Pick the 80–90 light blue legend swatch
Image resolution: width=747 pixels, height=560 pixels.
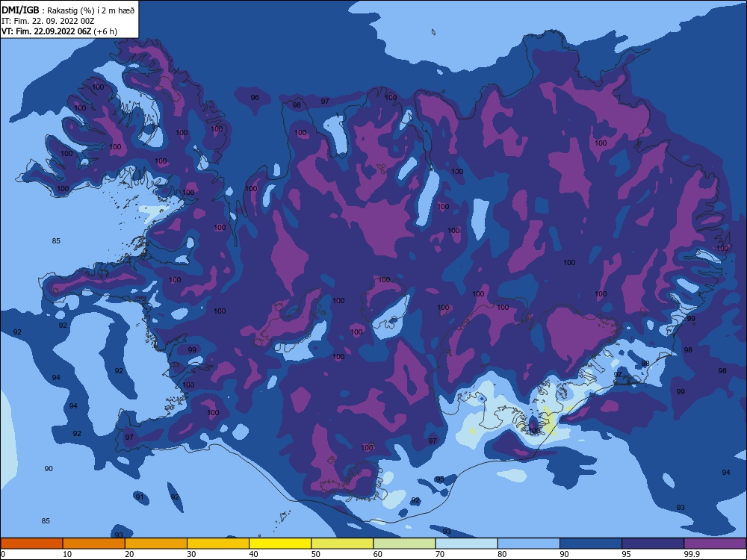(x=529, y=544)
